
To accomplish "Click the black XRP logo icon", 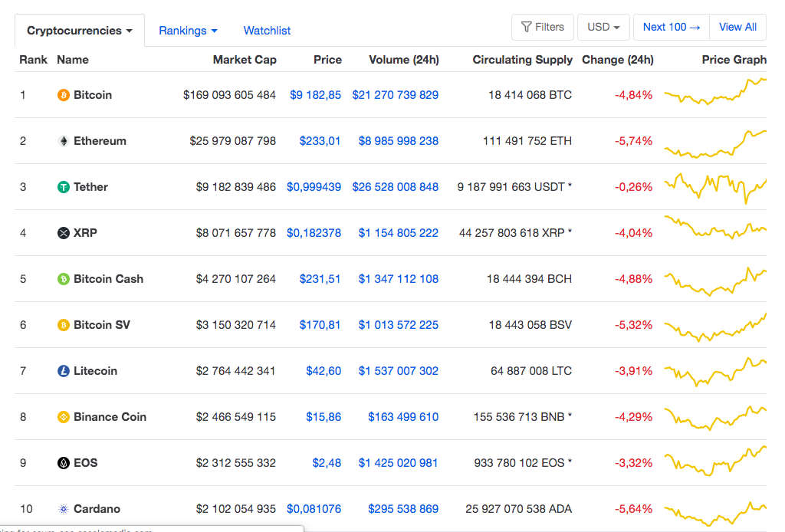I will point(63,233).
